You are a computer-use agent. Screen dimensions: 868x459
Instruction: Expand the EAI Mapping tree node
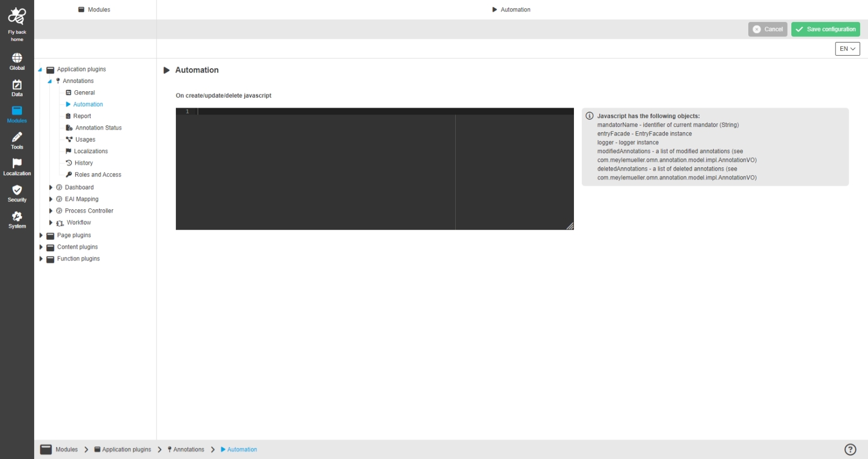pos(50,199)
